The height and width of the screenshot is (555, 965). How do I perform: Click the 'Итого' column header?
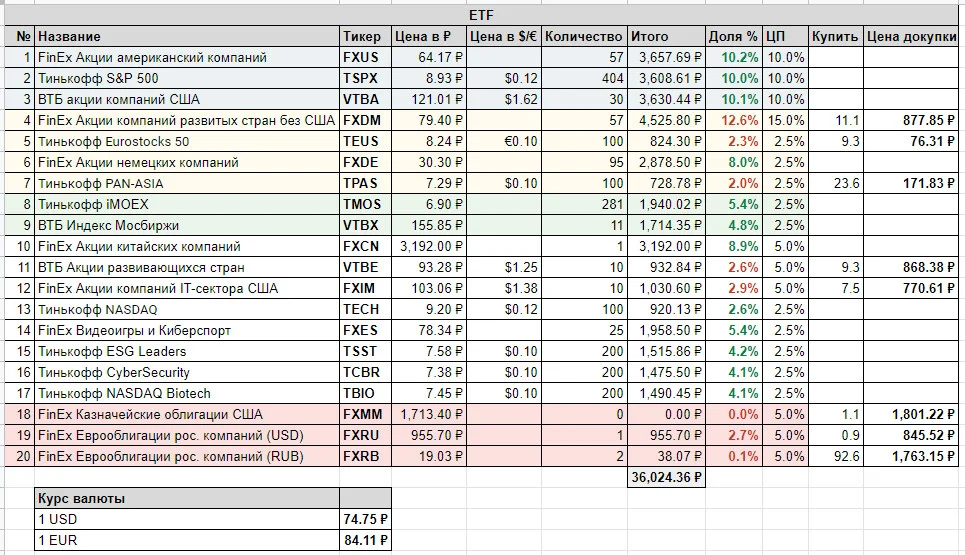(x=666, y=36)
